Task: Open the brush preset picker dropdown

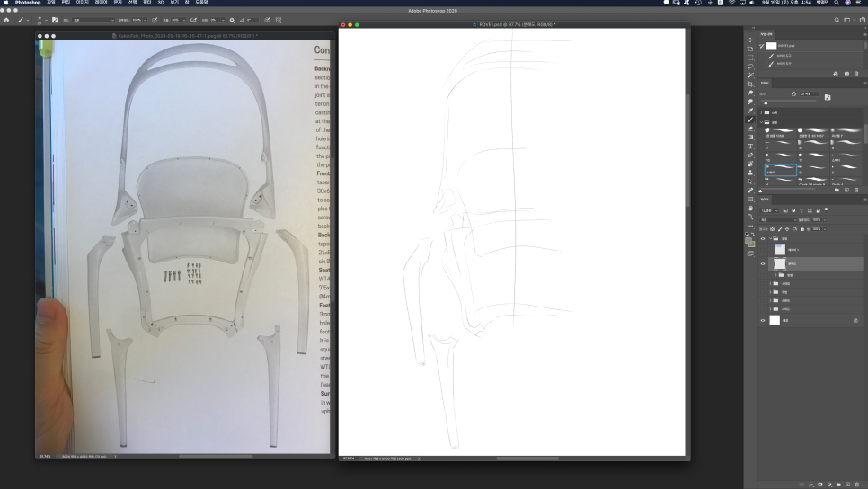Action: click(x=47, y=20)
